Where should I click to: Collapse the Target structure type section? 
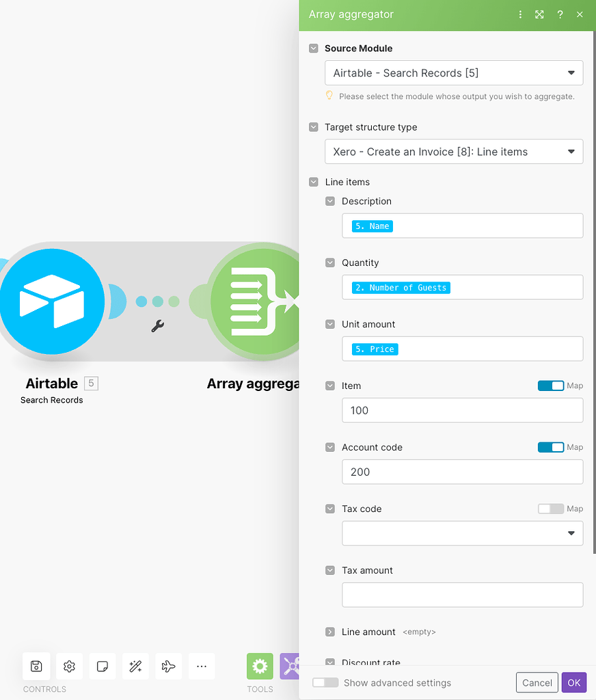pyautogui.click(x=314, y=127)
